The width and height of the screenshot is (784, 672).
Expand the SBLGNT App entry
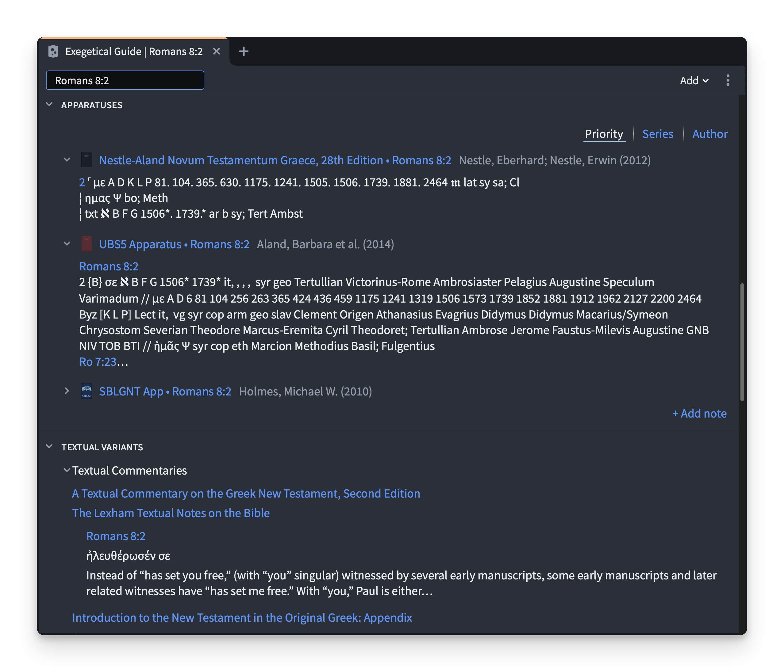(67, 391)
